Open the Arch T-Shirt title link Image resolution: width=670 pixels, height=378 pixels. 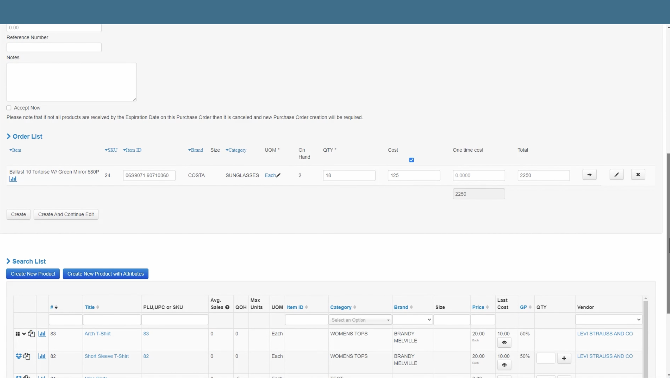pos(97,334)
